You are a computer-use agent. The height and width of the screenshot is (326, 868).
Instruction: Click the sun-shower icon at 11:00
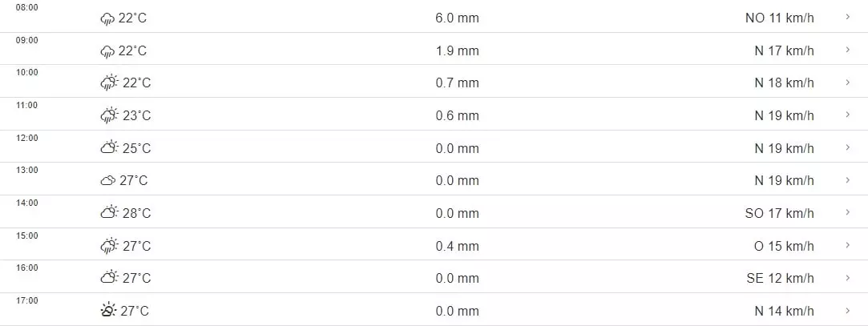pos(110,116)
